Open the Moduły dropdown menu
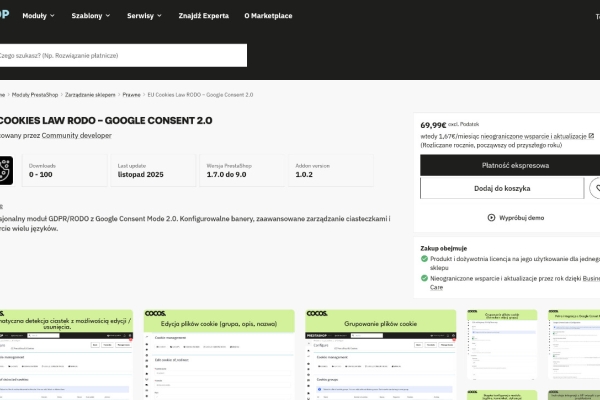Image resolution: width=600 pixels, height=400 pixels. tap(38, 16)
